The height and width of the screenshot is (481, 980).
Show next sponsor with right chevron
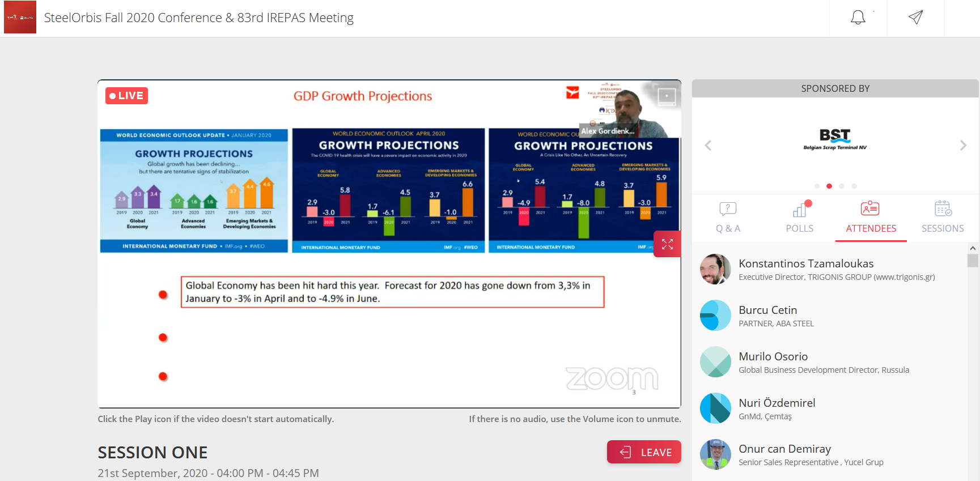point(963,146)
